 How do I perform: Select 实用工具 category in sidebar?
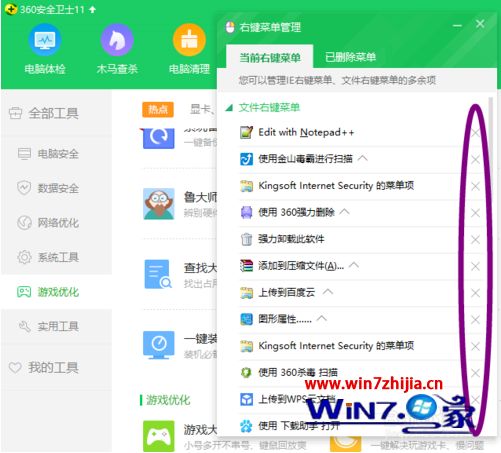[48, 326]
